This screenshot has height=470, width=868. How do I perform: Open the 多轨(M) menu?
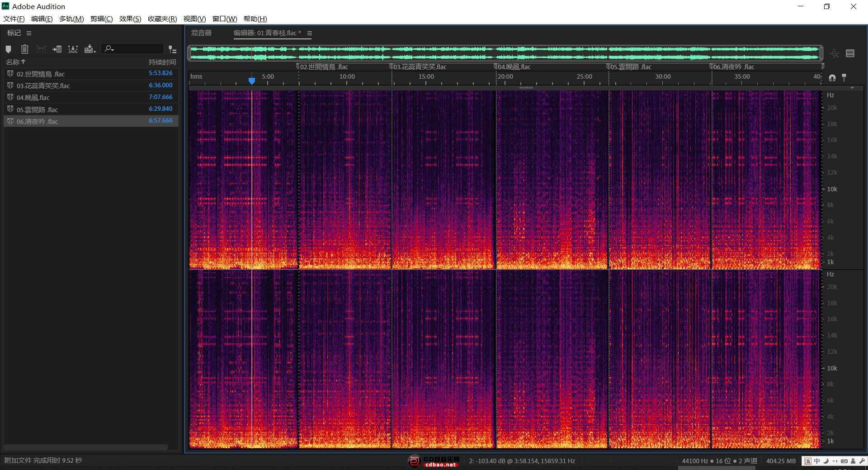pos(71,19)
